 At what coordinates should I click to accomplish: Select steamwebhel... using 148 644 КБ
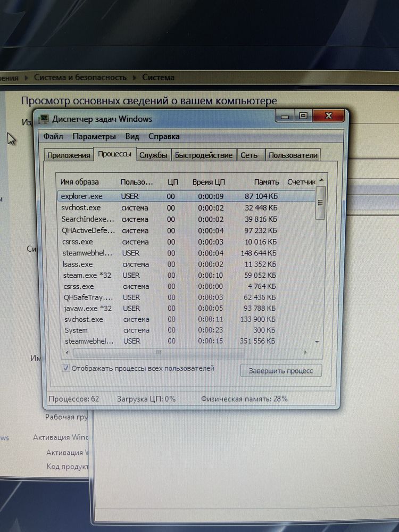pos(187,253)
